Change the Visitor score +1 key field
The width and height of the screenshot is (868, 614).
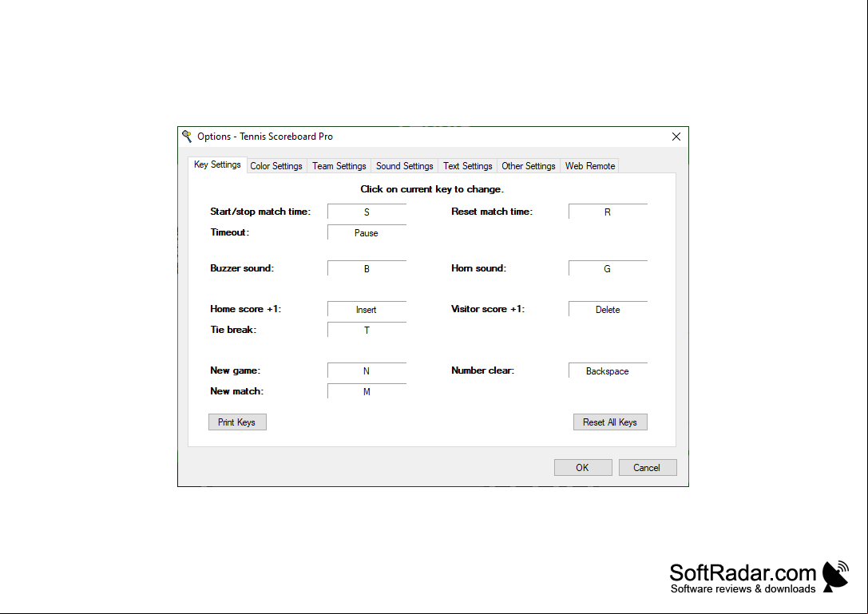pyautogui.click(x=607, y=310)
